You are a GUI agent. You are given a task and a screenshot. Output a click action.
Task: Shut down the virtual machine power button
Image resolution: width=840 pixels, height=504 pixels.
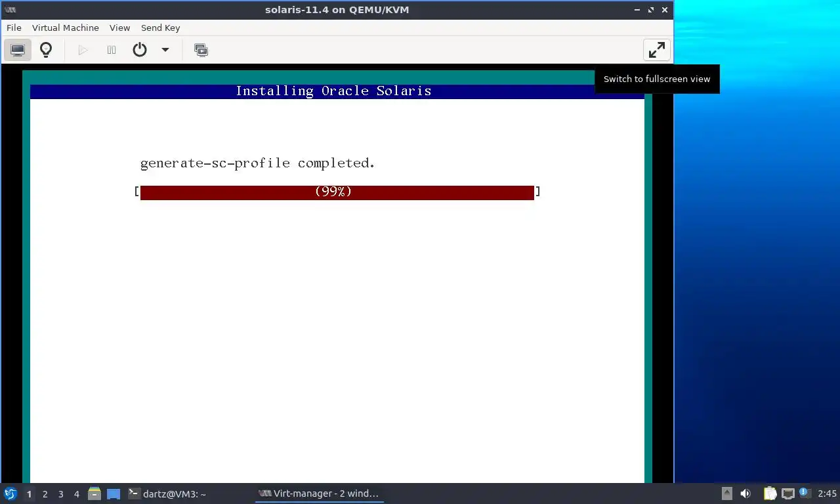coord(140,50)
